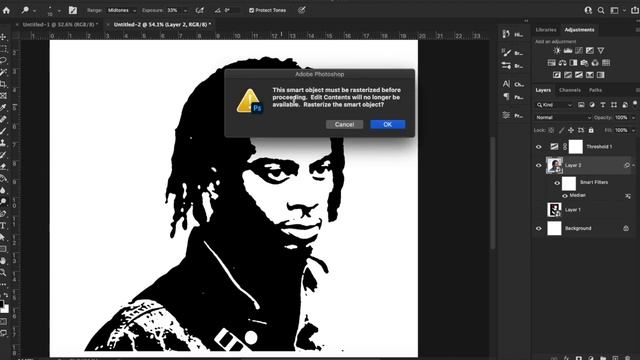This screenshot has width=640, height=360.
Task: Toggle Smart Filters visibility eye
Action: pos(557,183)
